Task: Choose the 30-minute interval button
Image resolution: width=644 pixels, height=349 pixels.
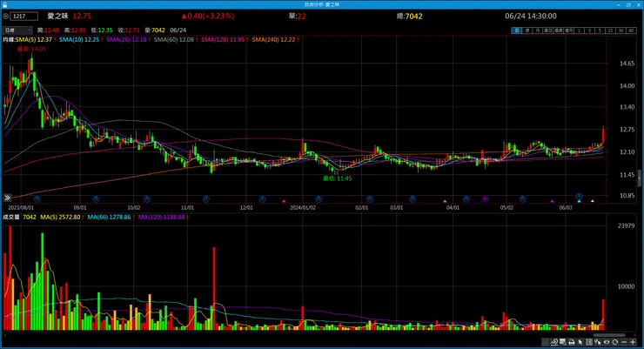Action: [621, 30]
